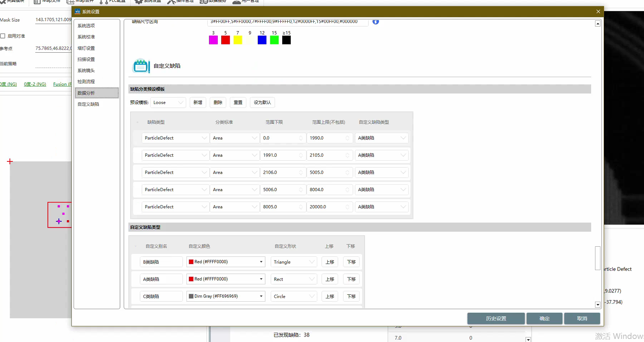The image size is (644, 342).
Task: Click the notebook icon next to 自定义缺陷 heading
Action: (x=141, y=66)
